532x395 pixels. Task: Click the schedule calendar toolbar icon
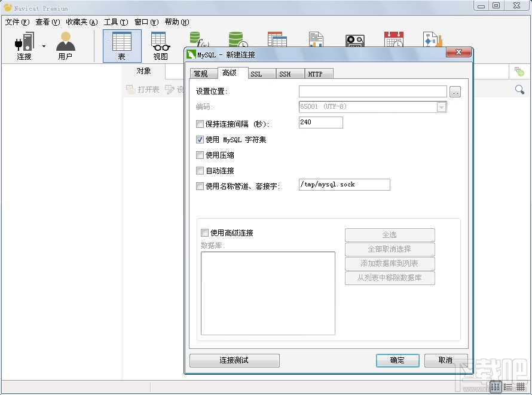pos(393,39)
